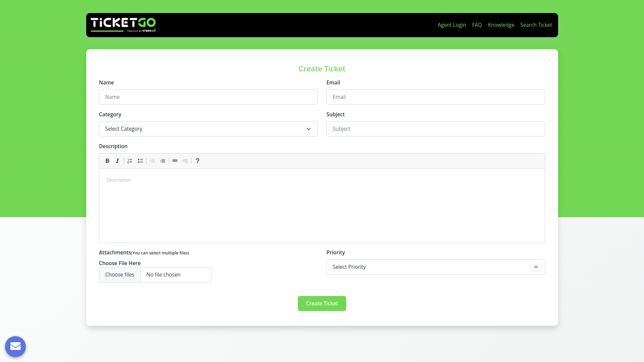Insert a bulleted list in the description

coord(140,161)
